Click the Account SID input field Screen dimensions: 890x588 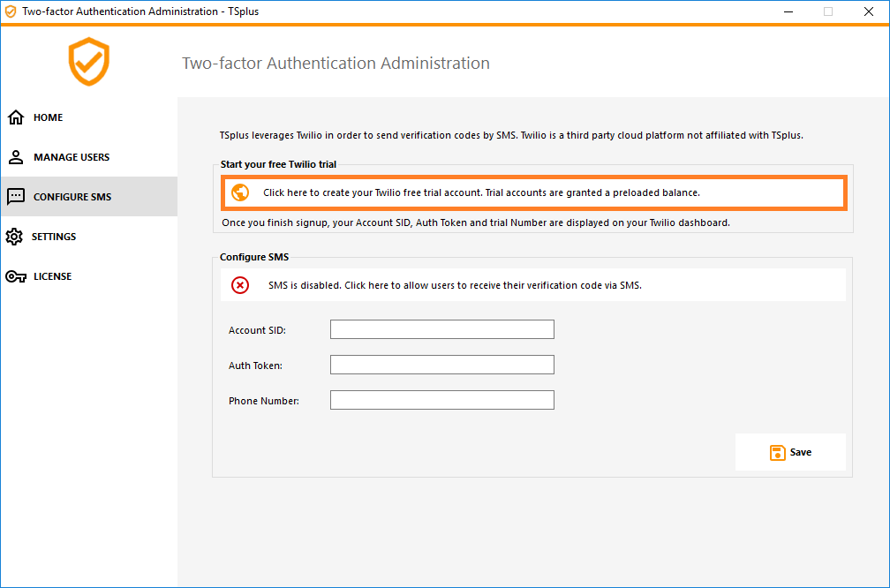tap(441, 328)
